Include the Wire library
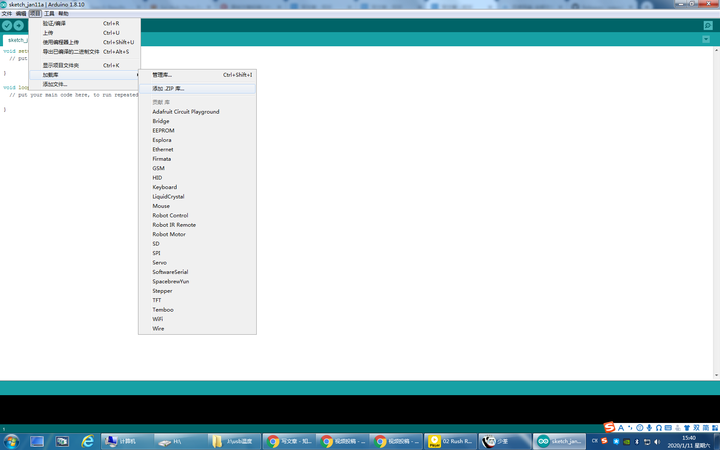Image resolution: width=720 pixels, height=450 pixels. [x=197, y=329]
